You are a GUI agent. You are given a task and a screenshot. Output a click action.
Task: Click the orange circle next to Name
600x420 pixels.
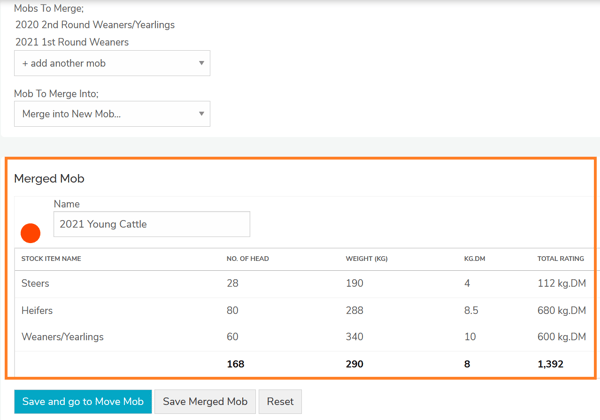(31, 233)
